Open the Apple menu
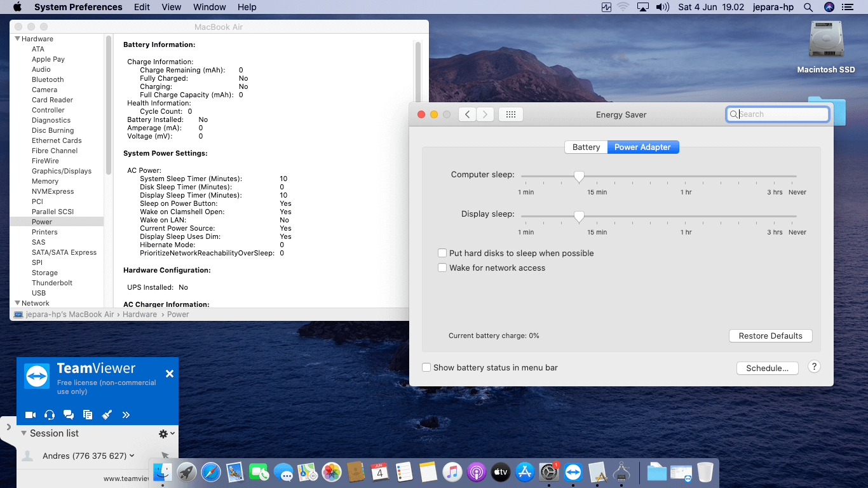The height and width of the screenshot is (488, 868). point(17,7)
